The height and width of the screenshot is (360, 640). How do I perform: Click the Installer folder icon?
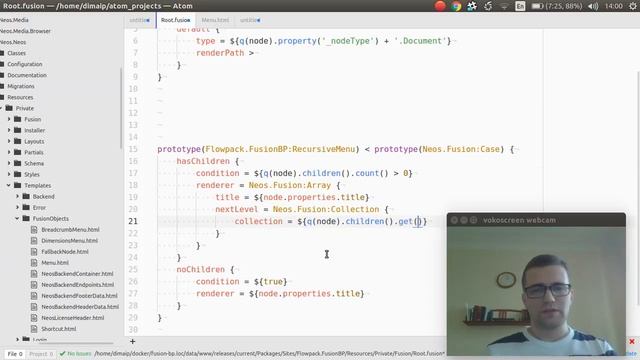click(17, 130)
